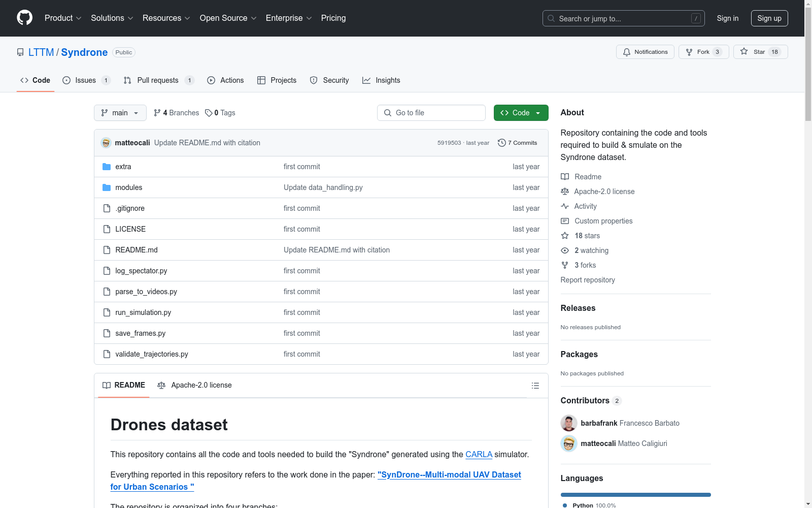Open the 7 Commits history

518,143
